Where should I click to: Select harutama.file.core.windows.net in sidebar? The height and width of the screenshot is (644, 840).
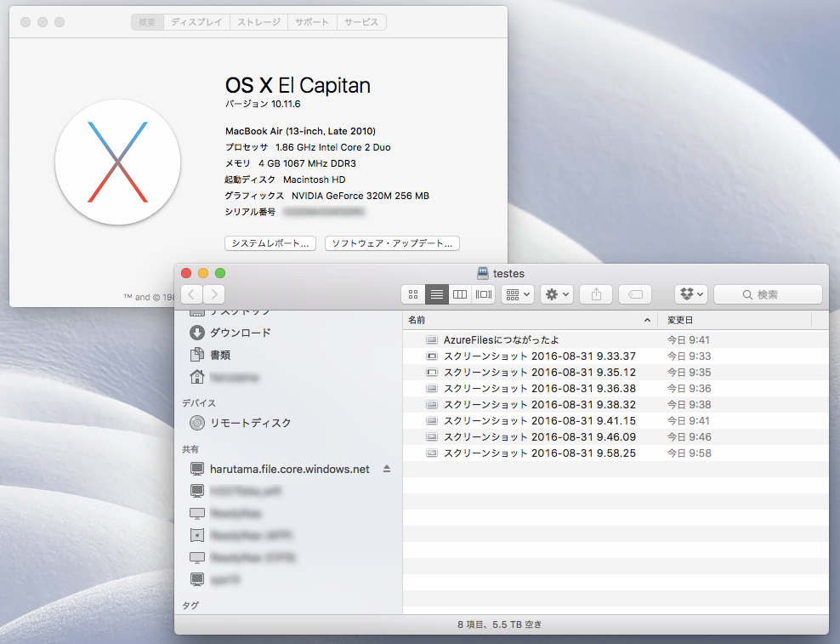click(x=289, y=470)
